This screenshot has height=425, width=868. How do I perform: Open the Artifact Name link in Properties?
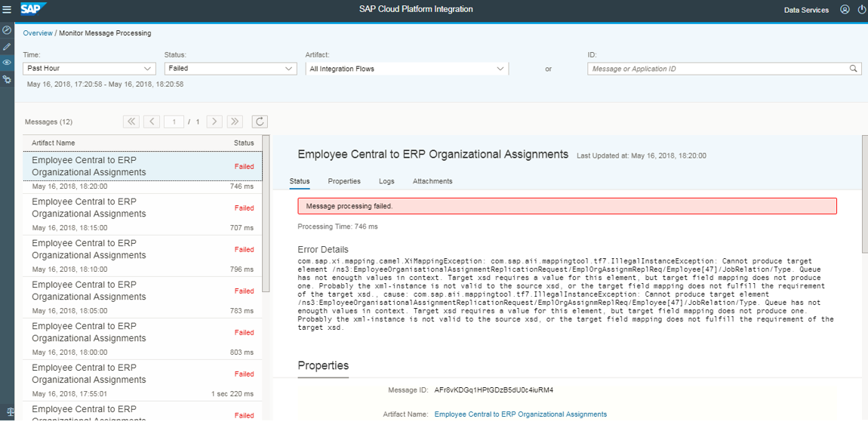pos(520,414)
